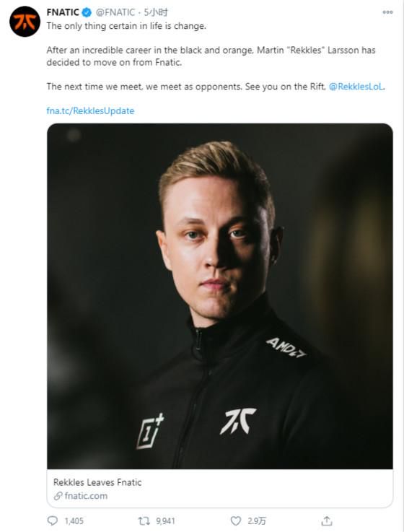Click the tweet text about black and orange
Viewport: 404px width, 532px height.
211,56
